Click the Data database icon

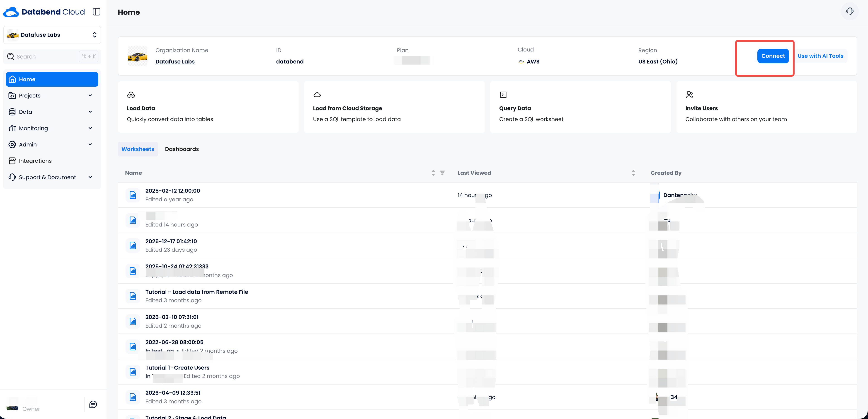click(x=12, y=112)
